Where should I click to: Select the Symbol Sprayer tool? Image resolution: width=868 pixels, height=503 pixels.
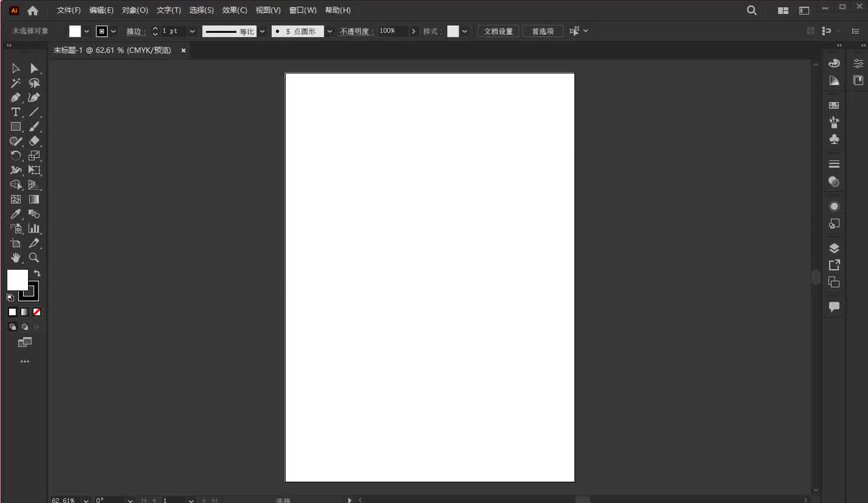coord(15,228)
